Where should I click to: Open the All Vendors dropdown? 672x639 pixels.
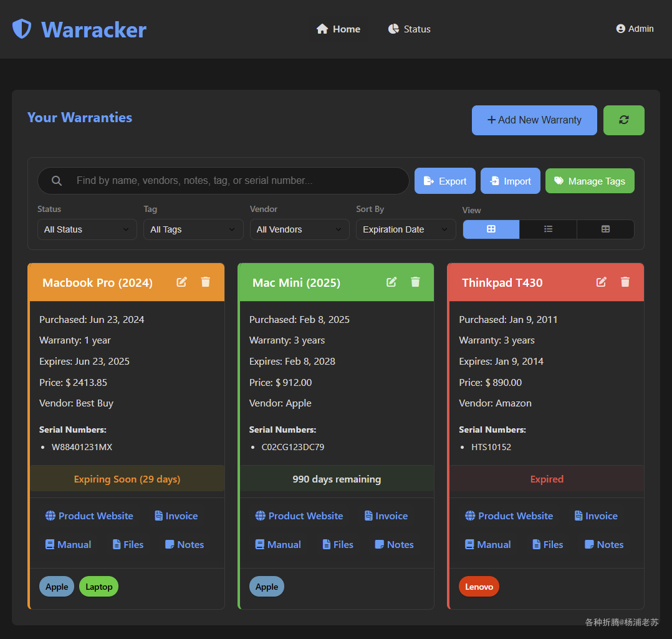click(300, 229)
